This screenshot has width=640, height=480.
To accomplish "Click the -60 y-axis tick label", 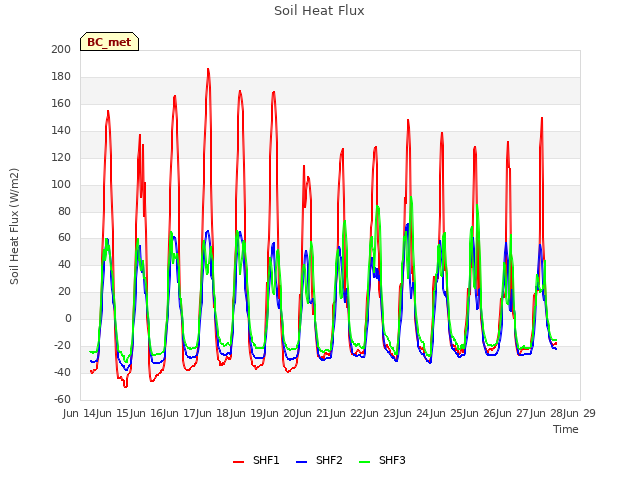I will pos(62,400).
